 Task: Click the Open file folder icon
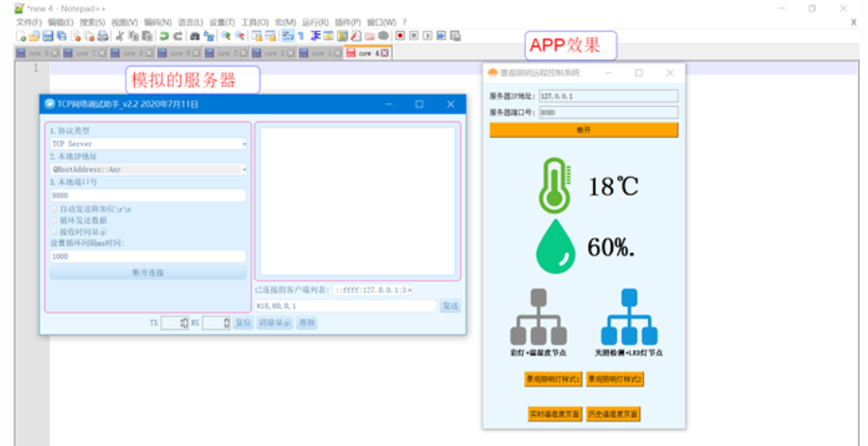[x=34, y=36]
